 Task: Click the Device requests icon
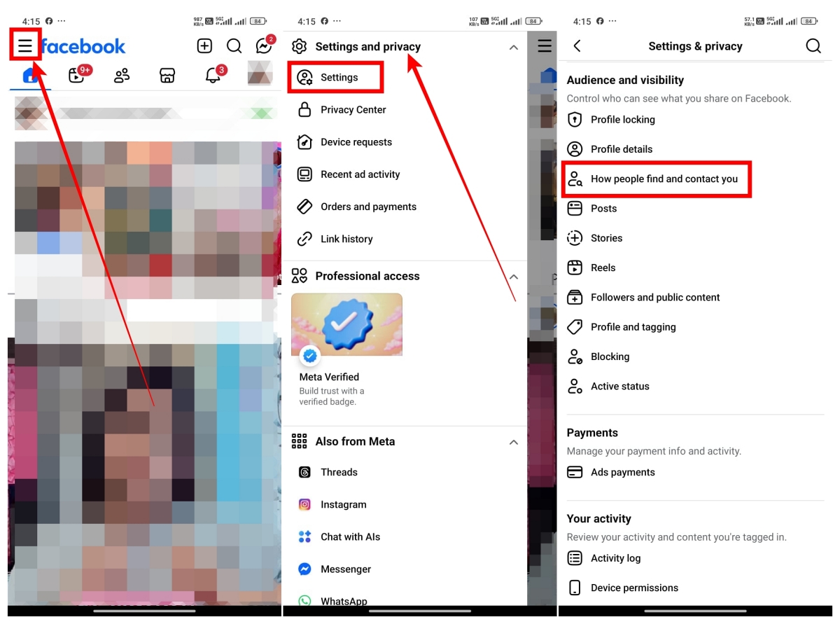pos(304,142)
